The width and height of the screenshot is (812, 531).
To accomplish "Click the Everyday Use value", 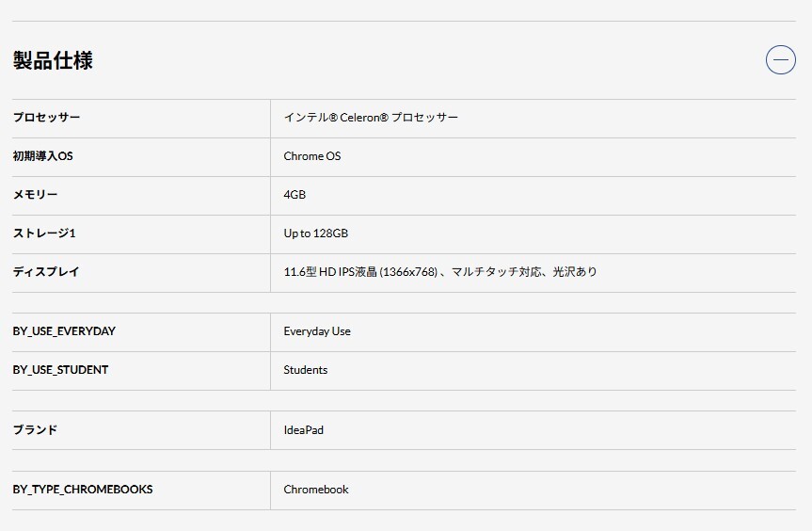I will point(317,331).
